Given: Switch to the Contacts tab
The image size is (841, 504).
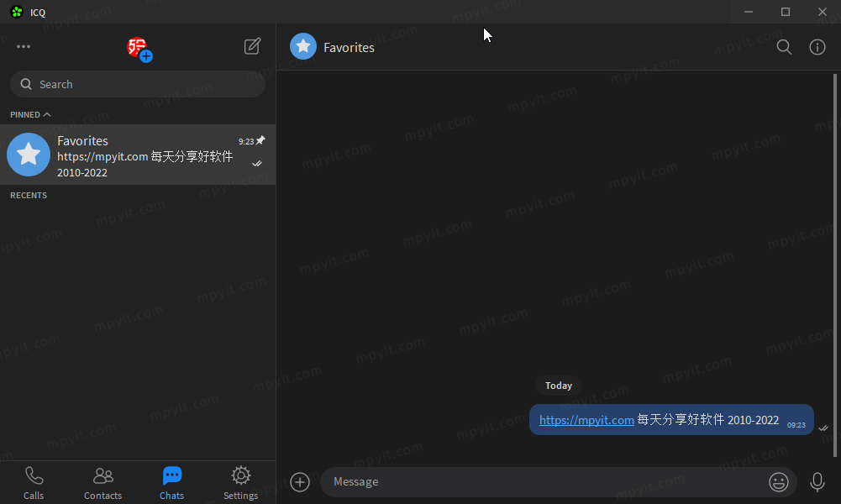Looking at the screenshot, I should pyautogui.click(x=103, y=483).
